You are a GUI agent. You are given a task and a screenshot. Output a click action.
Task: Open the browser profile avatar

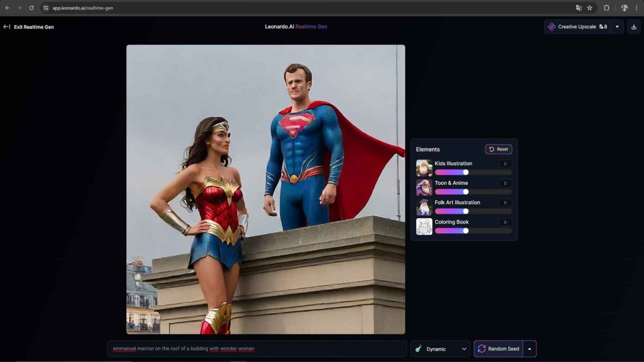[625, 8]
